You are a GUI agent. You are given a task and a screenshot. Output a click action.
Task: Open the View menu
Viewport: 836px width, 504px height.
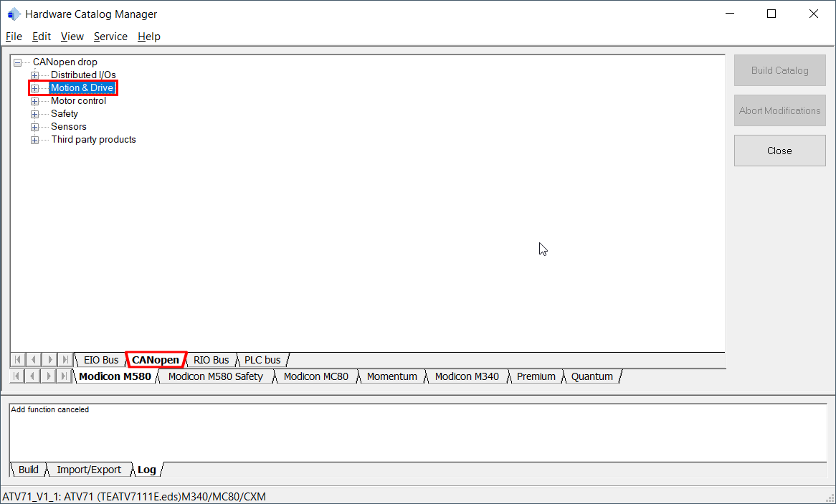click(72, 37)
